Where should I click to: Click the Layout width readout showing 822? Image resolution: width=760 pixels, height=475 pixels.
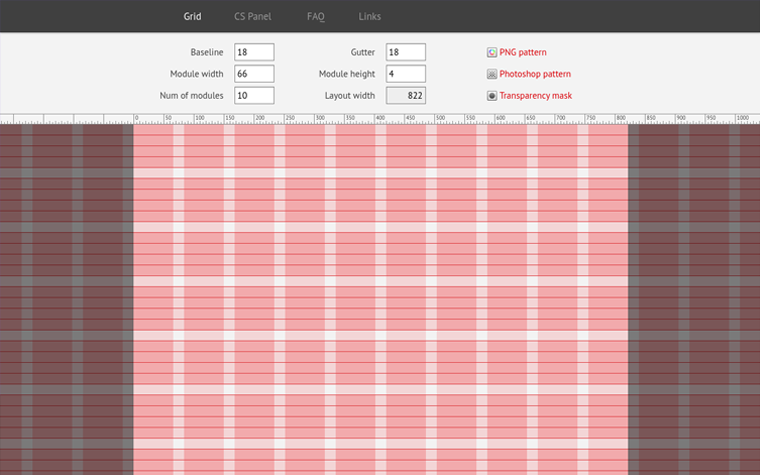coord(406,96)
